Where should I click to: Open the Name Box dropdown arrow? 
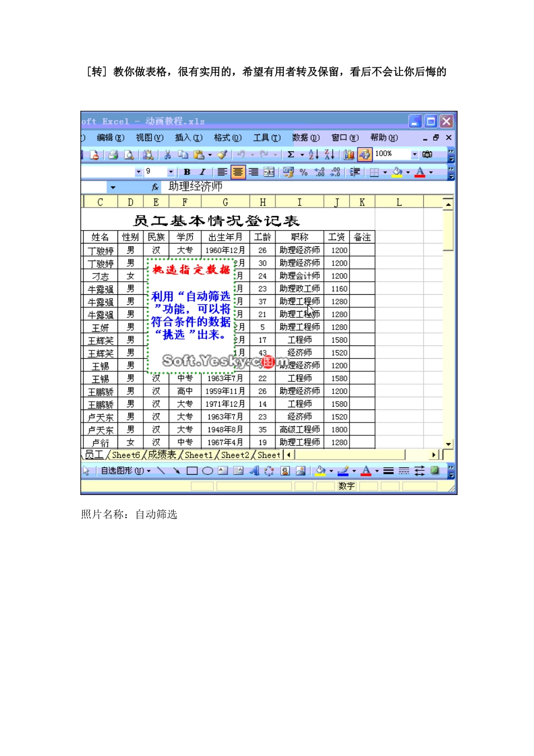pyautogui.click(x=113, y=187)
